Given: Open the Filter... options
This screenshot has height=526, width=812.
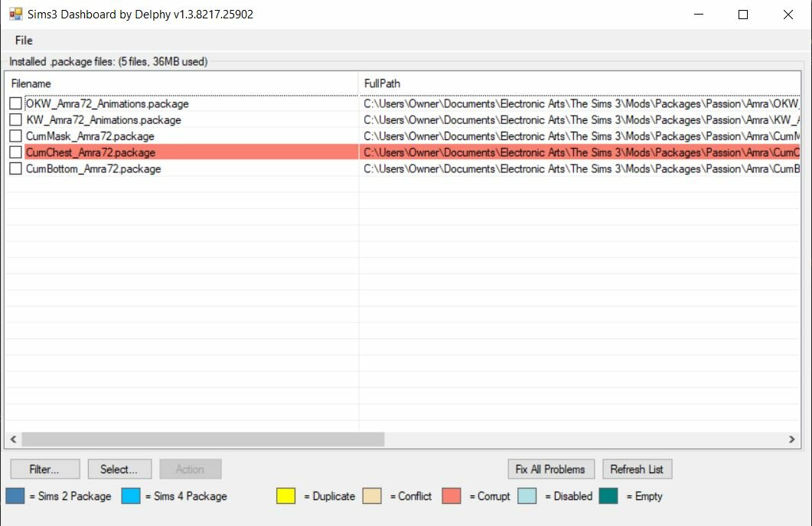Looking at the screenshot, I should [45, 469].
